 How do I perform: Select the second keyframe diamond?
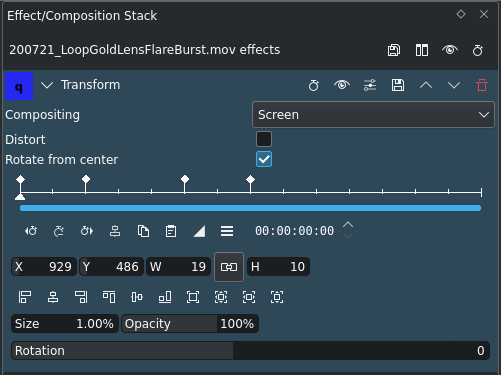(86, 179)
